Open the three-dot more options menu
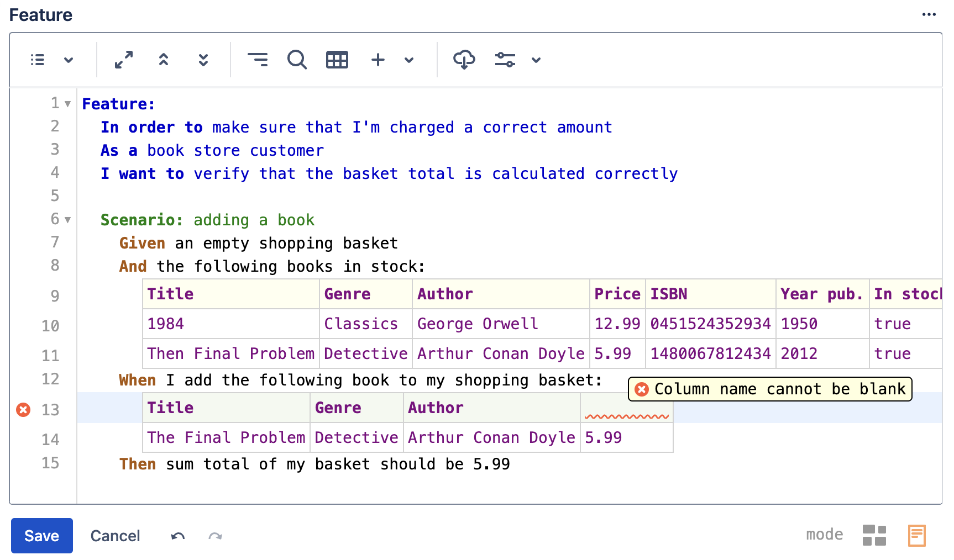 pos(929,14)
